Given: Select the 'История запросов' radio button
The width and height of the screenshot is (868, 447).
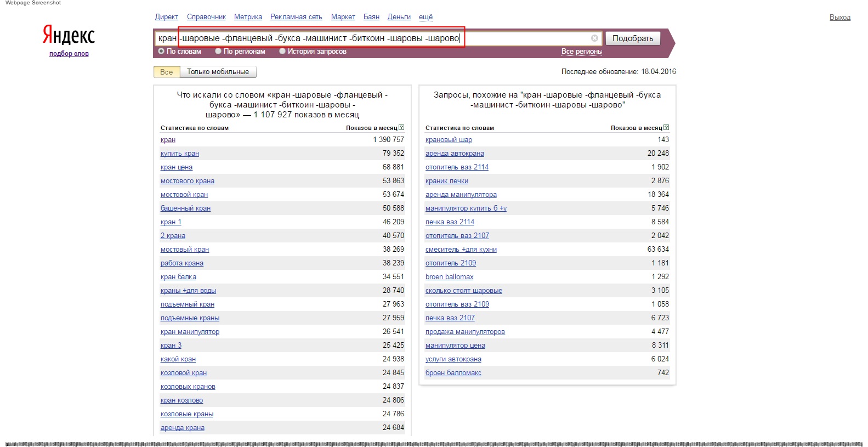Looking at the screenshot, I should coord(282,51).
